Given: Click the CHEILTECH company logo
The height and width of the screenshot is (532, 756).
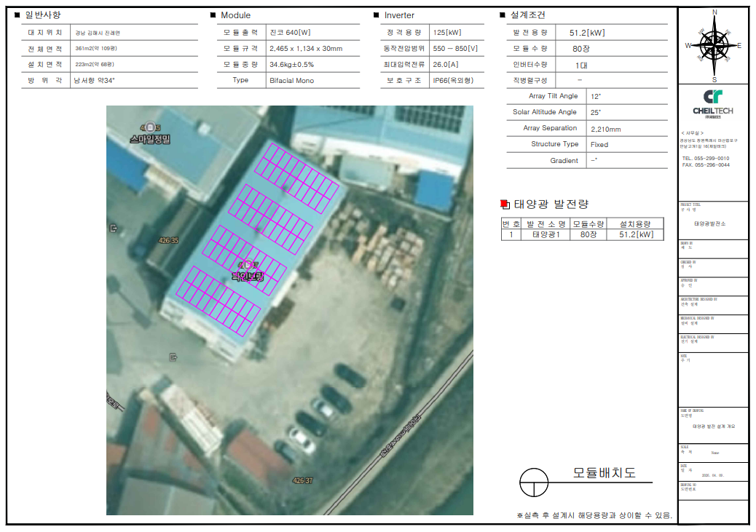Looking at the screenshot, I should tap(712, 103).
